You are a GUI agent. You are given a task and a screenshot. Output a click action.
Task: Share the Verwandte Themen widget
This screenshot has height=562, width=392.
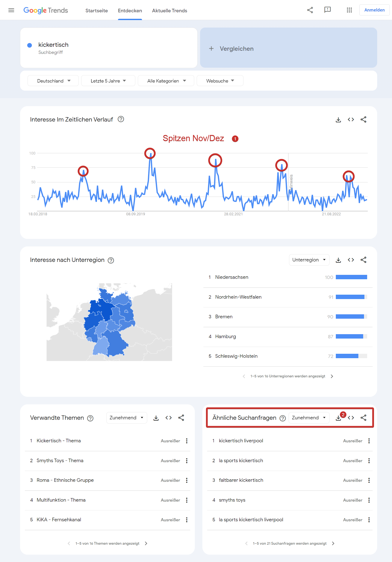pyautogui.click(x=181, y=418)
